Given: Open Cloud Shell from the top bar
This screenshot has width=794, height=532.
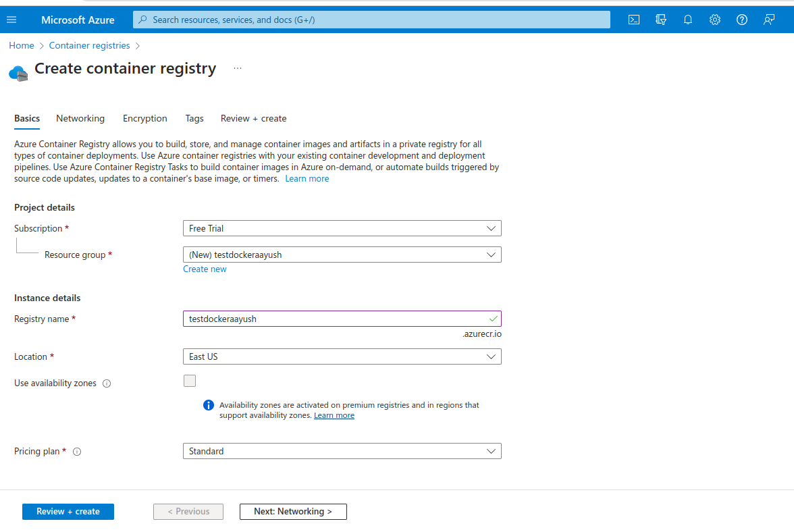Looking at the screenshot, I should pos(634,20).
